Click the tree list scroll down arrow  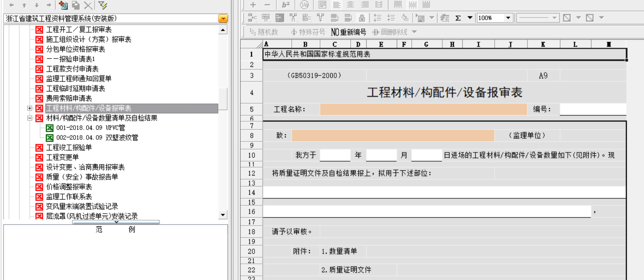(x=223, y=215)
